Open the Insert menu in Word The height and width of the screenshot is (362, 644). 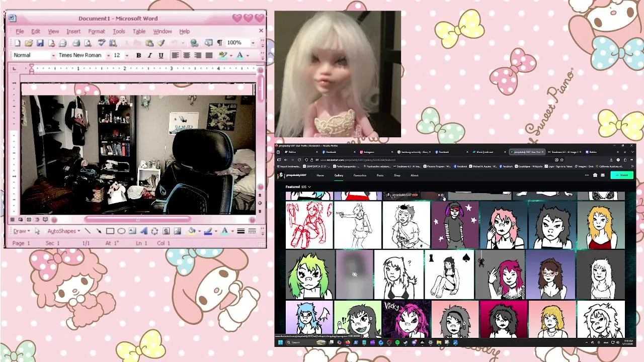(73, 31)
